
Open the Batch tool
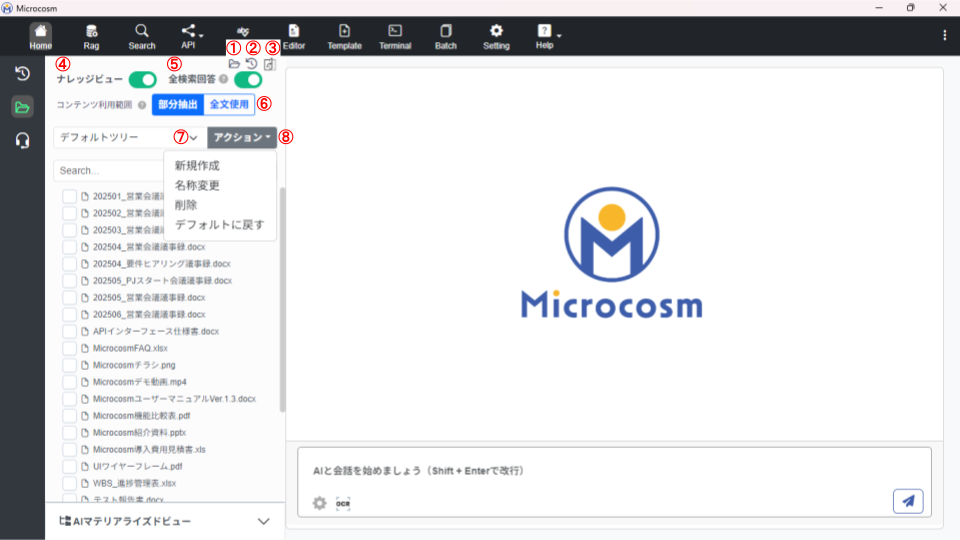point(446,37)
